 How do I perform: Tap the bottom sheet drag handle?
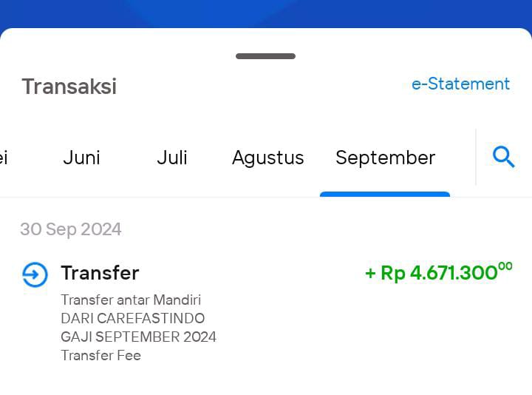pos(266,56)
